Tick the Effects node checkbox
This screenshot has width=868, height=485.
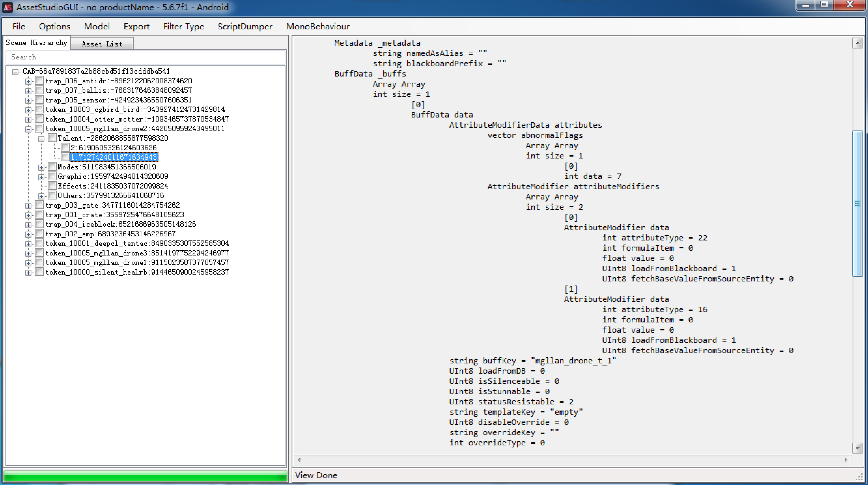[52, 186]
